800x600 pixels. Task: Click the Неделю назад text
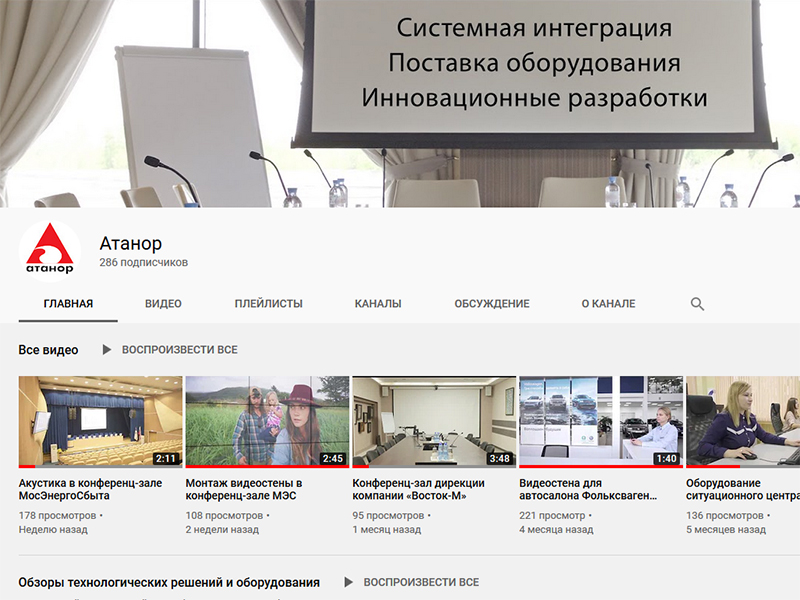click(x=53, y=530)
